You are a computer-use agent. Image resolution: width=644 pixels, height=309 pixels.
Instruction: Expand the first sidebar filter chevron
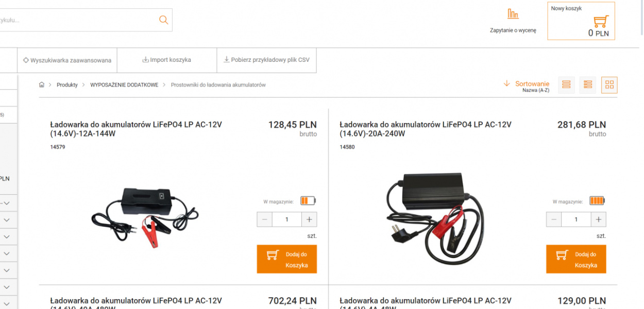tap(7, 203)
